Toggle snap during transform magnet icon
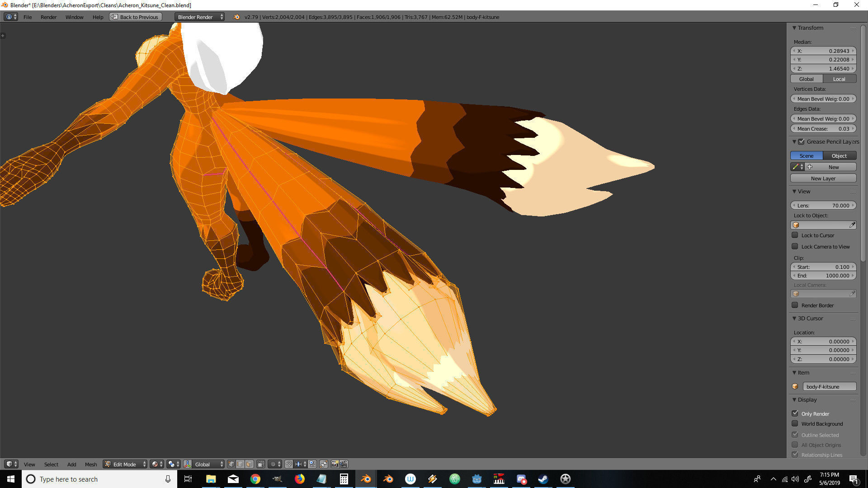Image resolution: width=868 pixels, height=488 pixels. tap(288, 464)
